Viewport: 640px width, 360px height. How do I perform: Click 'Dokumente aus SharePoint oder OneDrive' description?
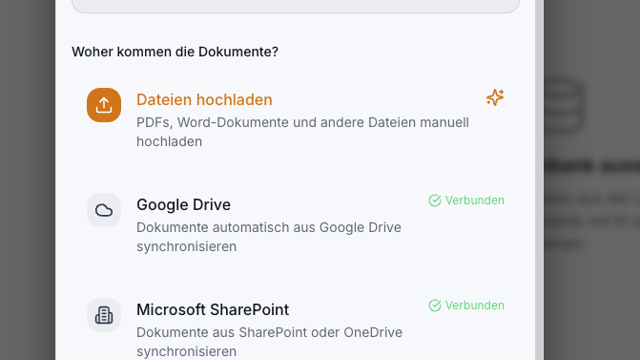(x=269, y=342)
